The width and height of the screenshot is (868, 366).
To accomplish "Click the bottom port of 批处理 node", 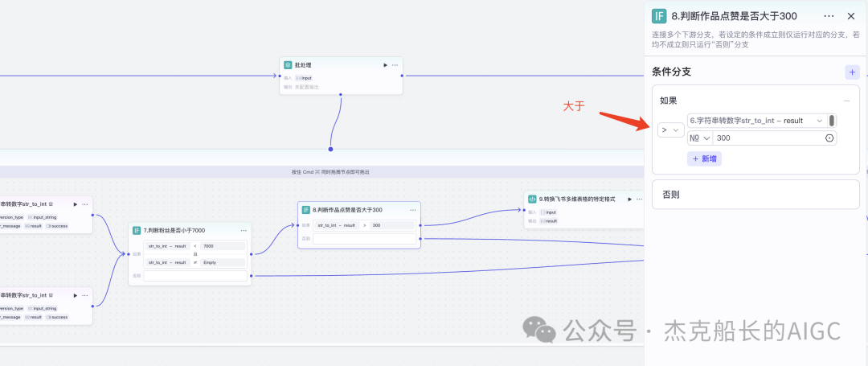I will click(x=341, y=94).
